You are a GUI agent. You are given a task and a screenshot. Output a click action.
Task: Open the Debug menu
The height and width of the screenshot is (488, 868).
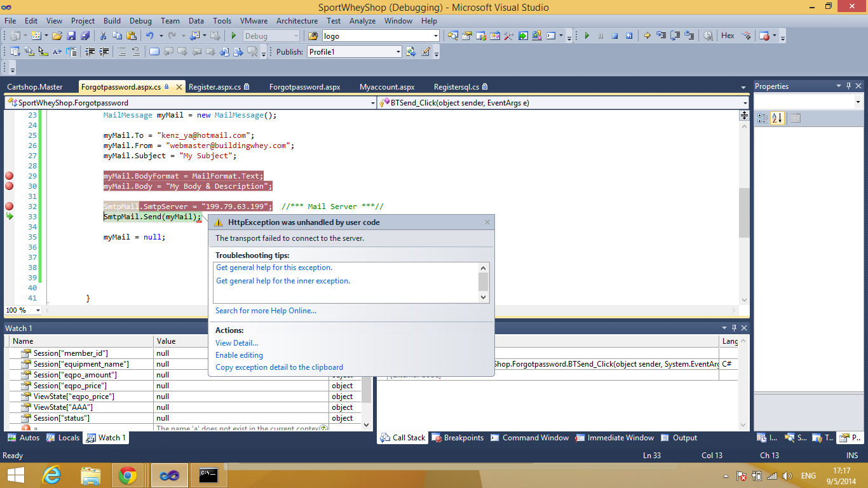140,21
